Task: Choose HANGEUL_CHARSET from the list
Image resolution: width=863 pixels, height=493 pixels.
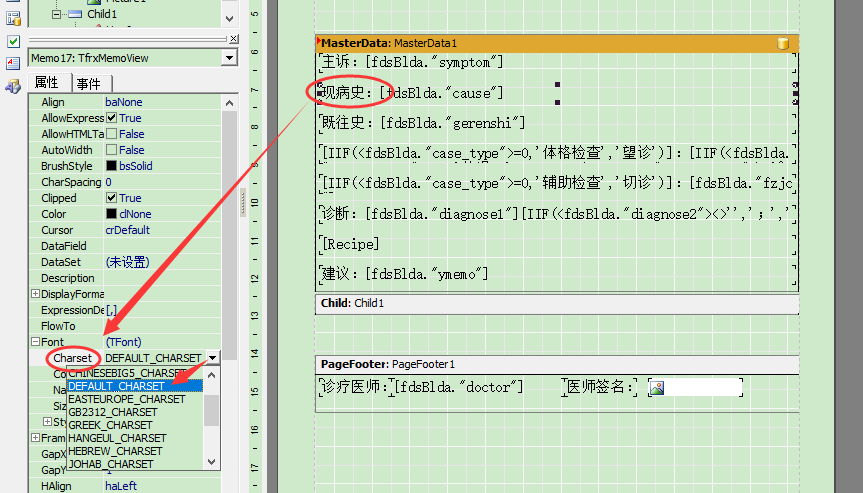Action: click(x=135, y=438)
